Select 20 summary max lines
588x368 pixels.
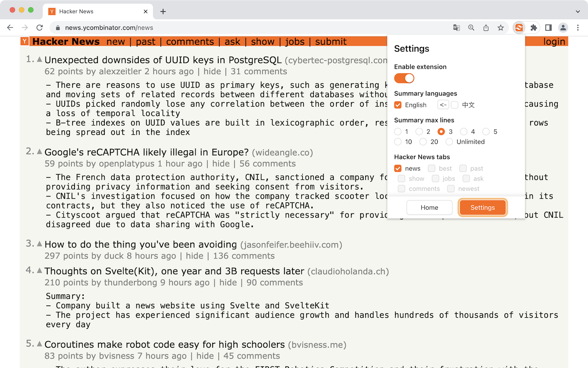[x=423, y=142]
